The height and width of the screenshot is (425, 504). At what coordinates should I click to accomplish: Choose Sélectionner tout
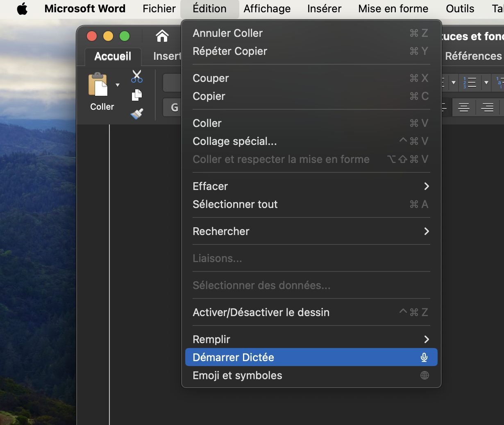pos(311,204)
